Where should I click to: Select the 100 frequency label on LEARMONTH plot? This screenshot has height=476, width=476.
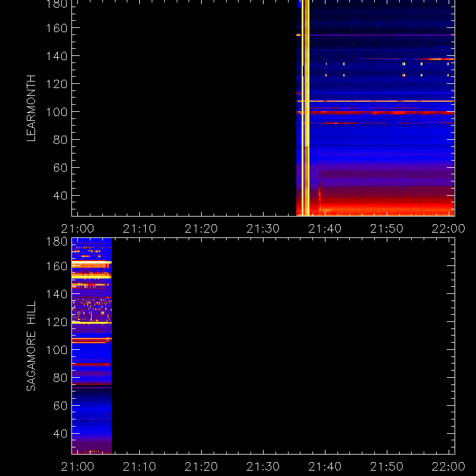(57, 112)
